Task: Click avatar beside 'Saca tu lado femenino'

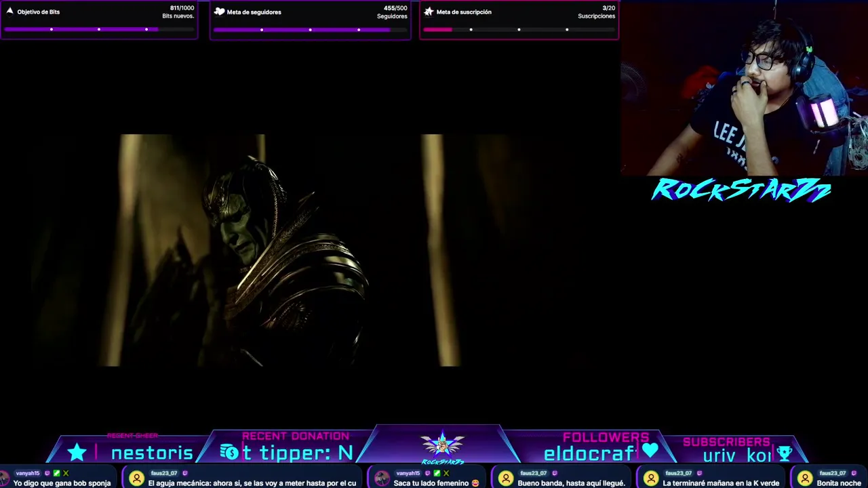Action: [x=382, y=479]
